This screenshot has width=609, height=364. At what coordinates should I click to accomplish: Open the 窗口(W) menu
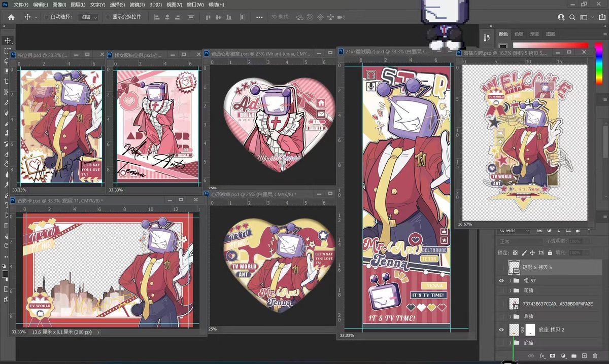[195, 5]
